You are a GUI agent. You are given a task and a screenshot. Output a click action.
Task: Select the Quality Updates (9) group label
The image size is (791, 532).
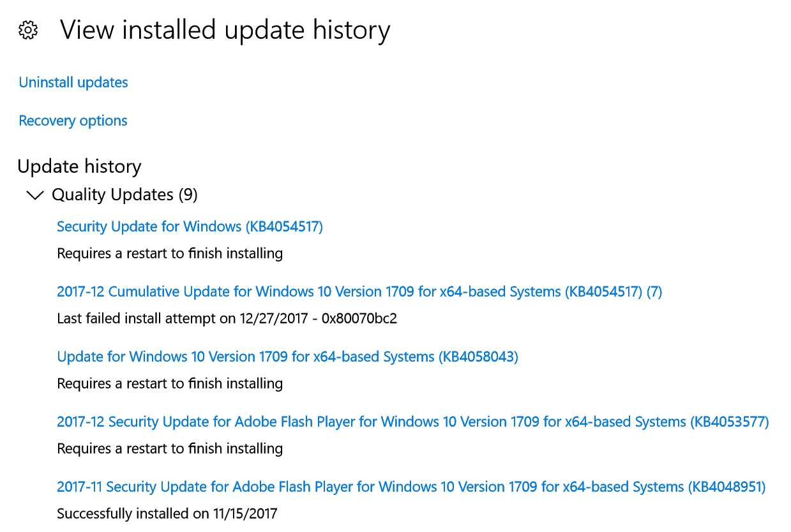124,195
